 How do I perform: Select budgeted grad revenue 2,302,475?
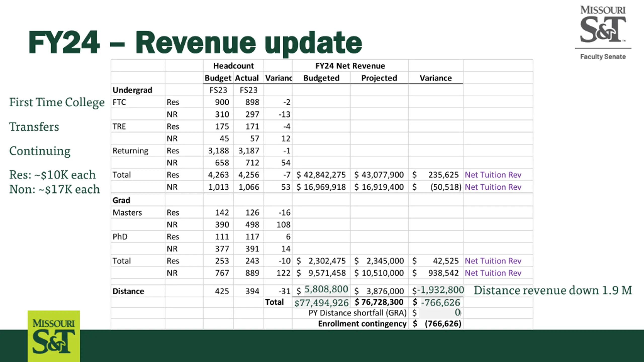coord(327,261)
